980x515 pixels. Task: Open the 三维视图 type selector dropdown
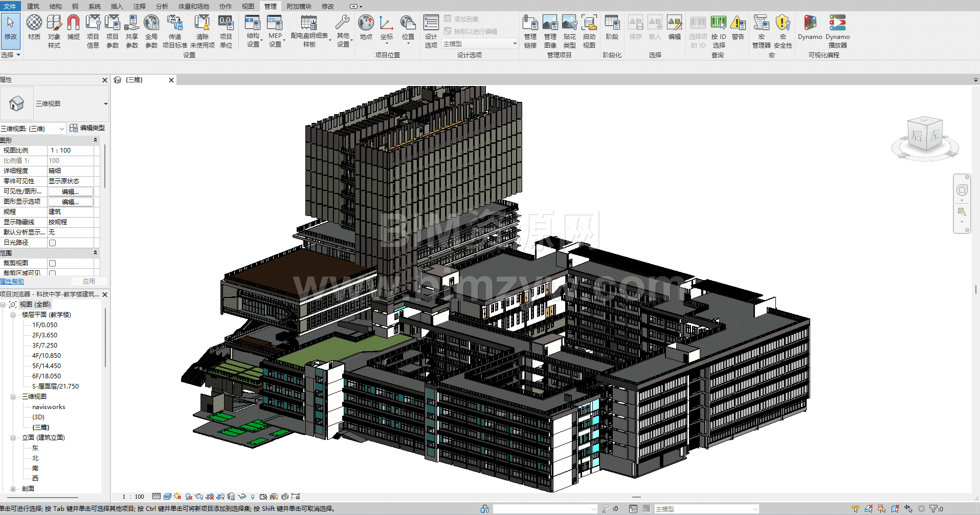coord(105,104)
